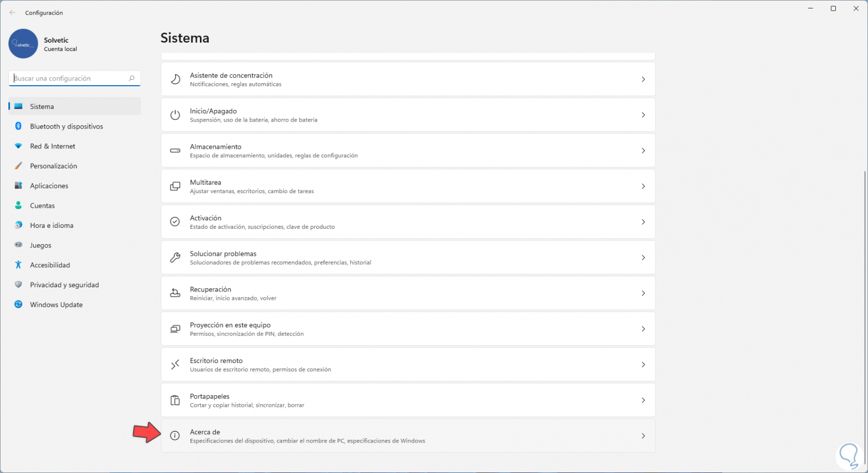Viewport: 868px width, 473px height.
Task: Click the Escritorio remoto icon
Action: (175, 365)
